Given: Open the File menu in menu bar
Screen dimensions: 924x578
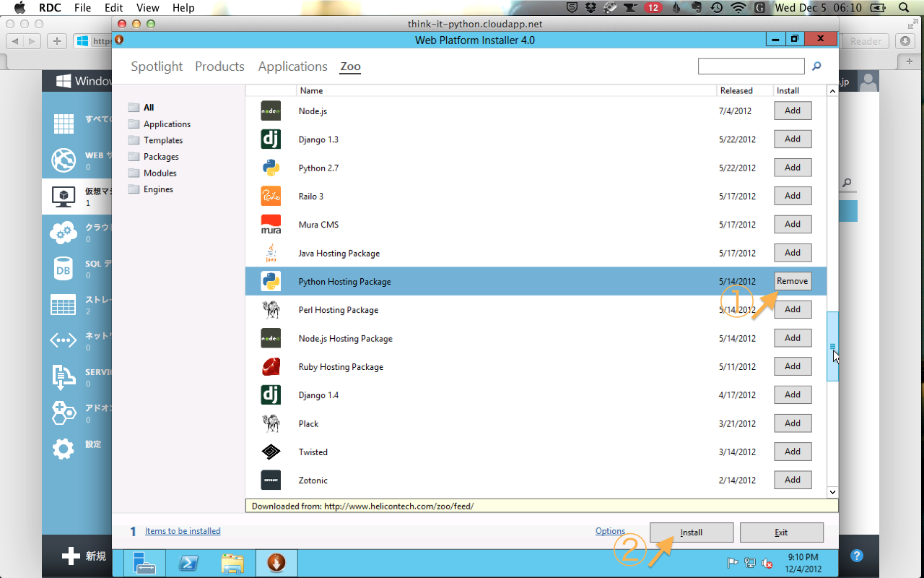Looking at the screenshot, I should click(x=82, y=8).
